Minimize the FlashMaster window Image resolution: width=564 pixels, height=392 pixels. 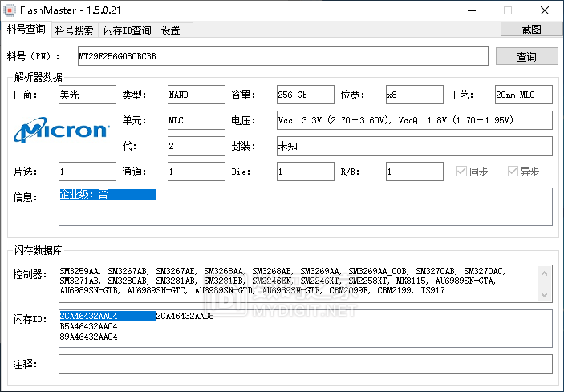(472, 10)
